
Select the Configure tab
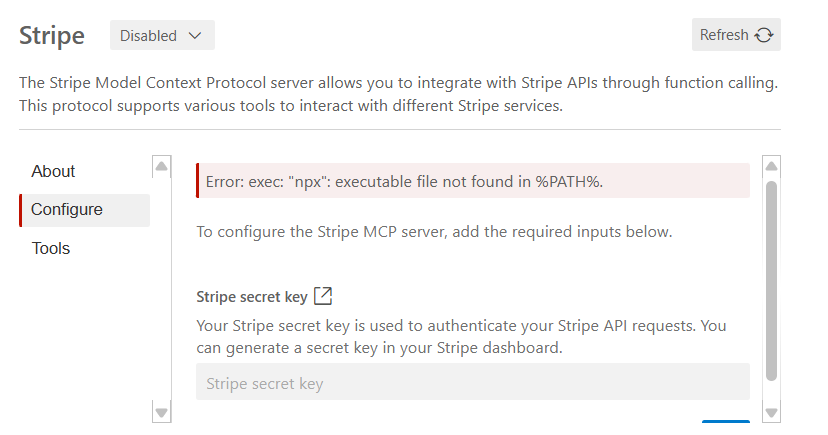pyautogui.click(x=67, y=210)
